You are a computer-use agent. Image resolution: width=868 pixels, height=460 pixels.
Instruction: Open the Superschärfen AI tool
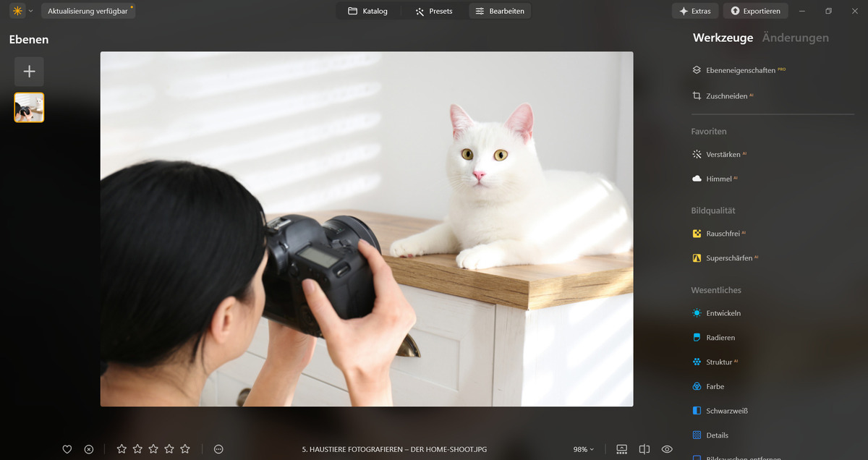[731, 257]
